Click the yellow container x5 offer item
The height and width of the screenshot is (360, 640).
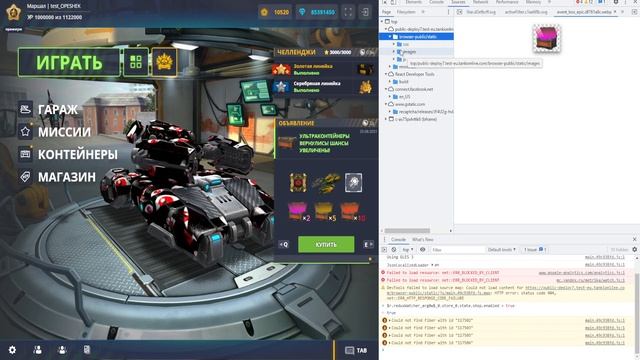(x=326, y=211)
